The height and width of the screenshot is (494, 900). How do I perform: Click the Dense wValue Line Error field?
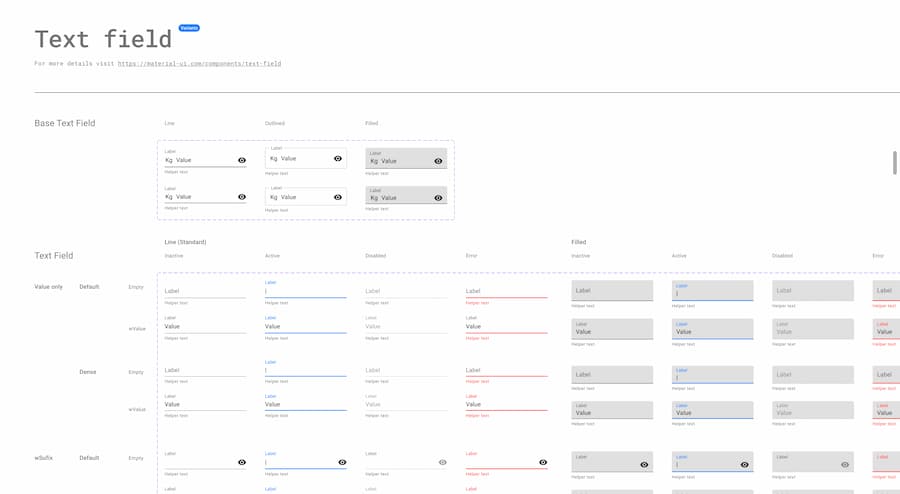[506, 404]
